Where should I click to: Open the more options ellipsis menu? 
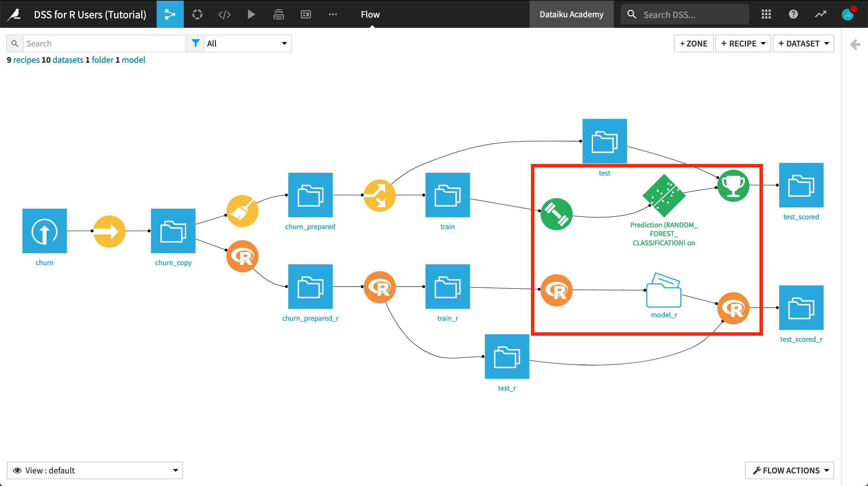pos(333,14)
